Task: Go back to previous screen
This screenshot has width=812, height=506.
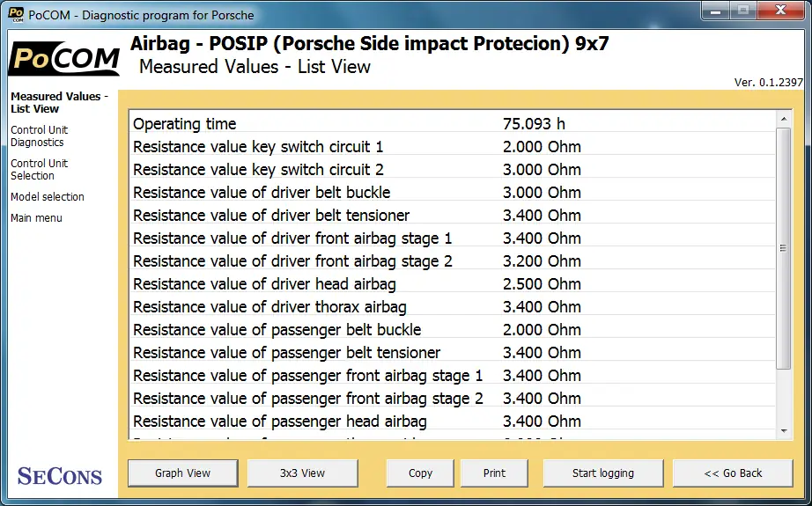Action: 733,473
